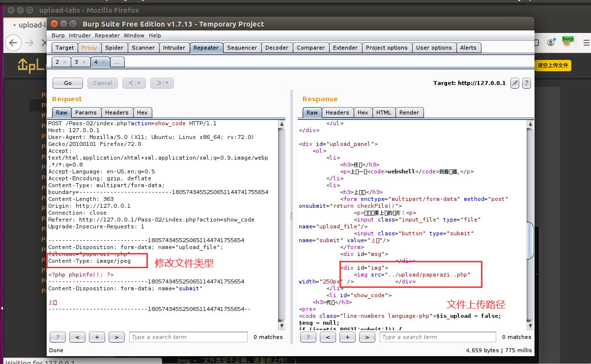Close Repeater tab 3 with its x

pyautogui.click(x=84, y=62)
